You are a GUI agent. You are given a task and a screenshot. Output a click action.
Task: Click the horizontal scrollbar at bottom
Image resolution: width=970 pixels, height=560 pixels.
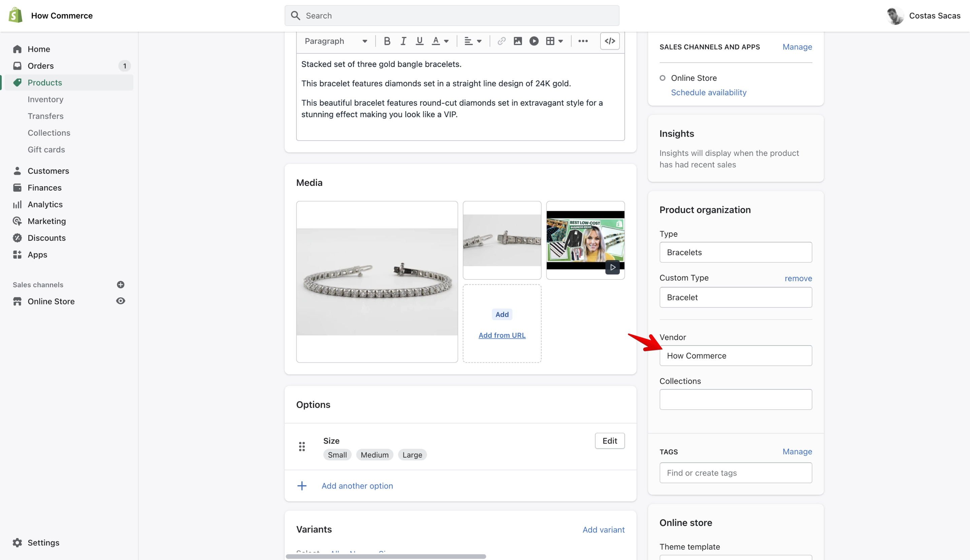386,556
